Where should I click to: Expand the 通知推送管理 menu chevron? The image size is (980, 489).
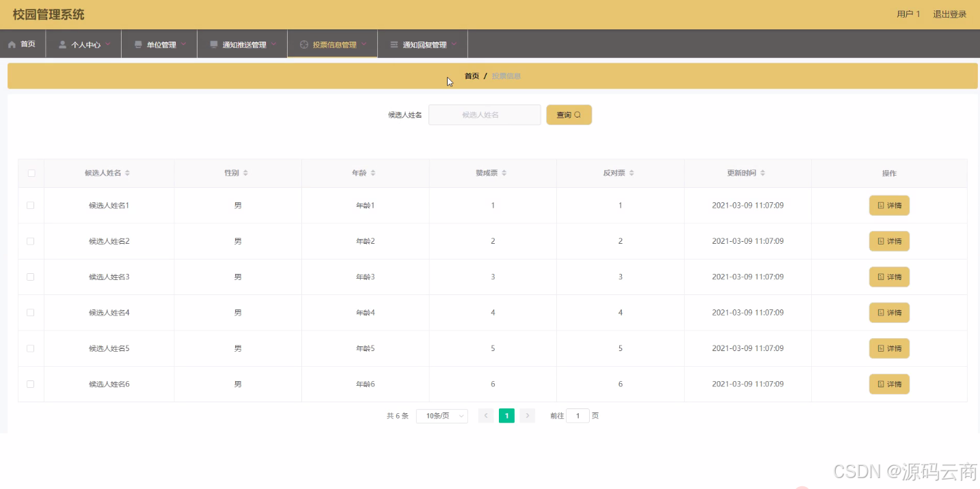coord(274,44)
